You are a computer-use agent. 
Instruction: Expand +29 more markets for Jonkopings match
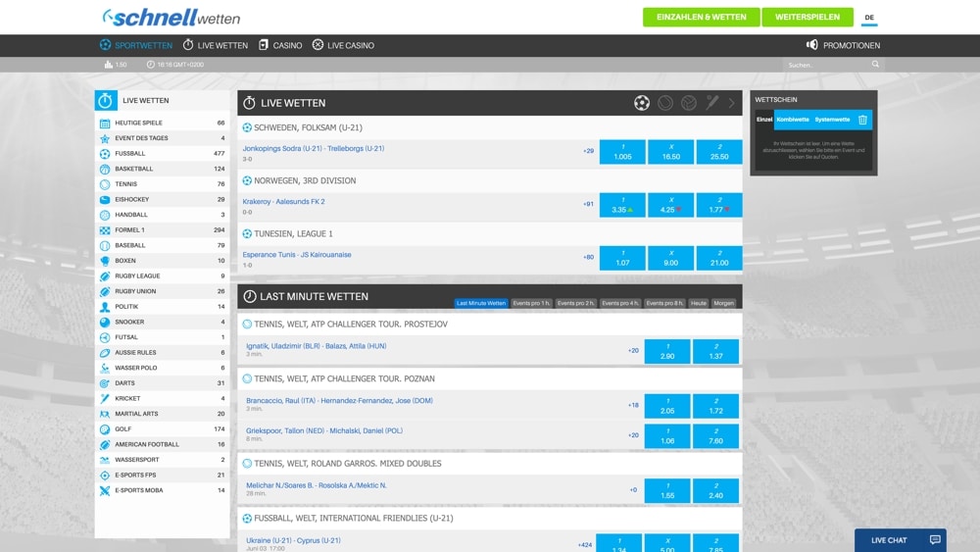click(588, 151)
